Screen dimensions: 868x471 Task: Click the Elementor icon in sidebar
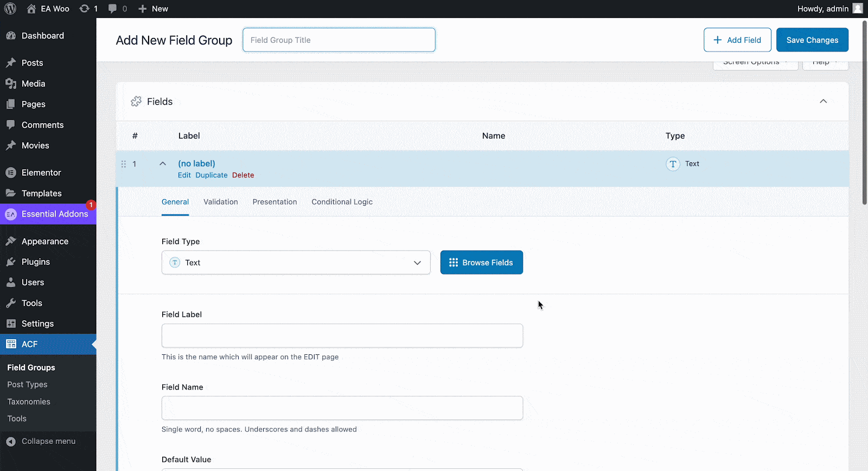(x=11, y=173)
